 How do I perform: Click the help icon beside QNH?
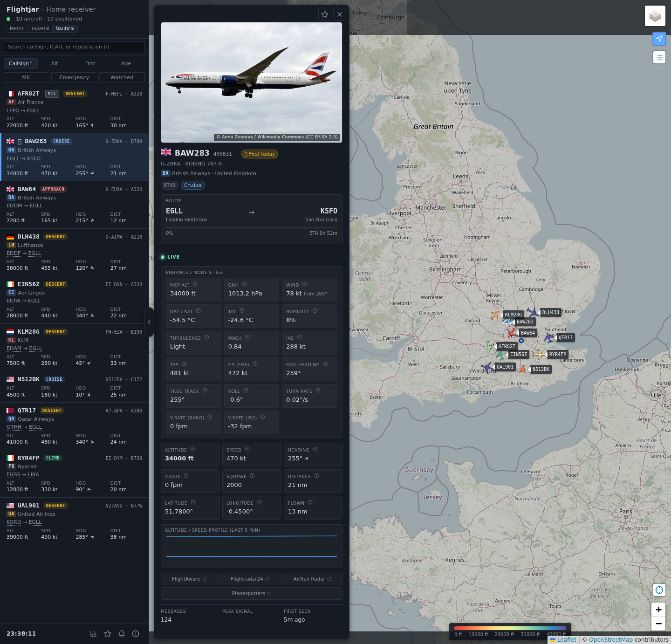pyautogui.click(x=244, y=284)
